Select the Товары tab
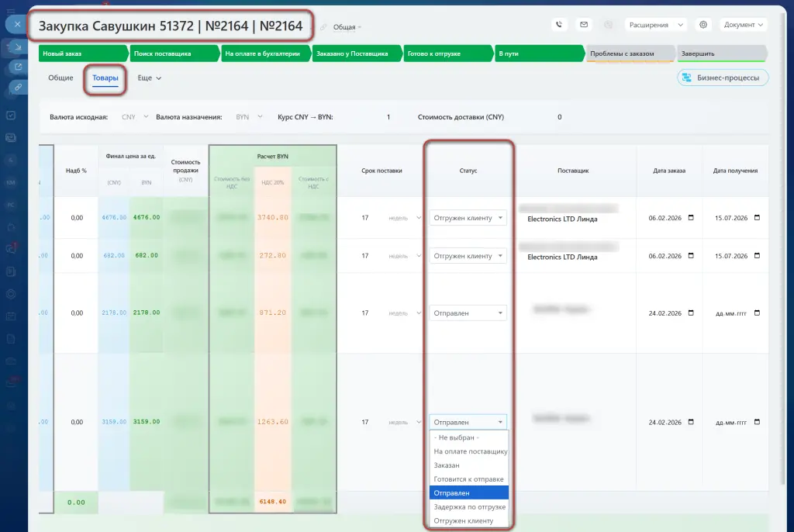Screen dimensions: 794x532 point(105,78)
